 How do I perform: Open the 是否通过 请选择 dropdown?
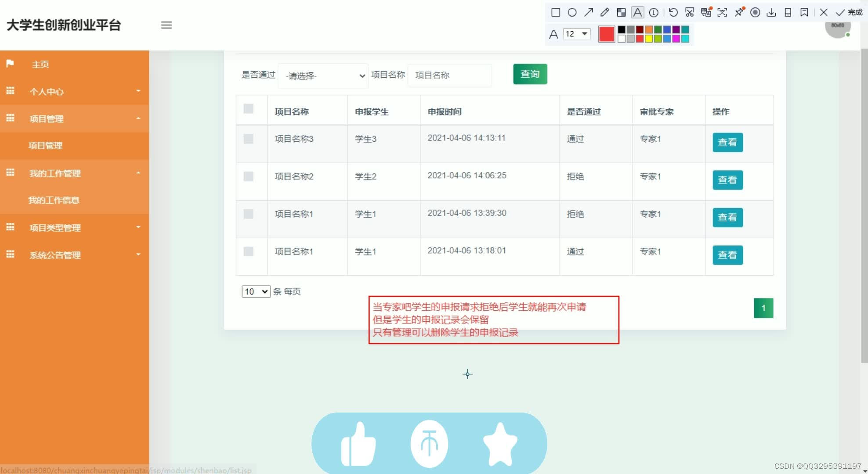323,75
